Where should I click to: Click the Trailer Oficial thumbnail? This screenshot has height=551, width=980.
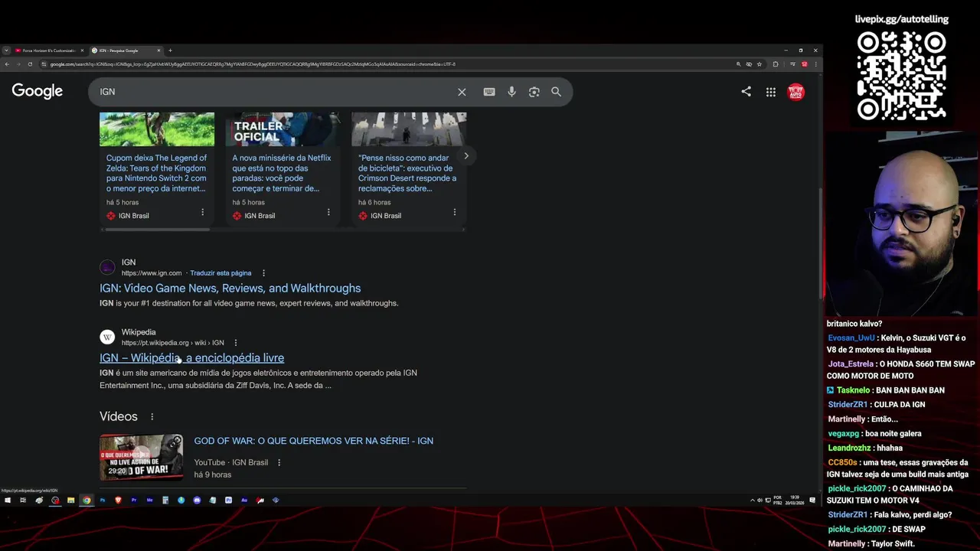[x=283, y=129]
